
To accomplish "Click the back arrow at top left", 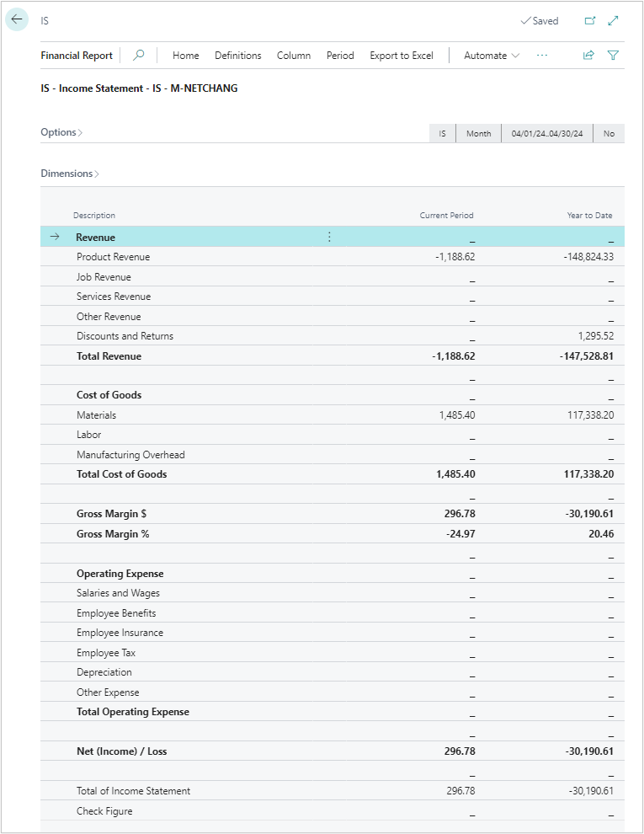I will click(x=17, y=19).
